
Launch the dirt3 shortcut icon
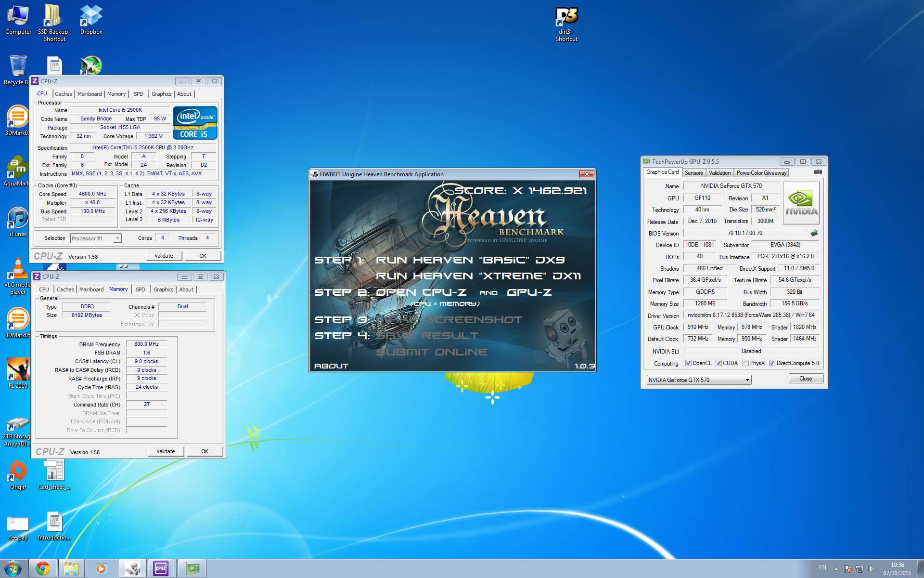[x=566, y=24]
